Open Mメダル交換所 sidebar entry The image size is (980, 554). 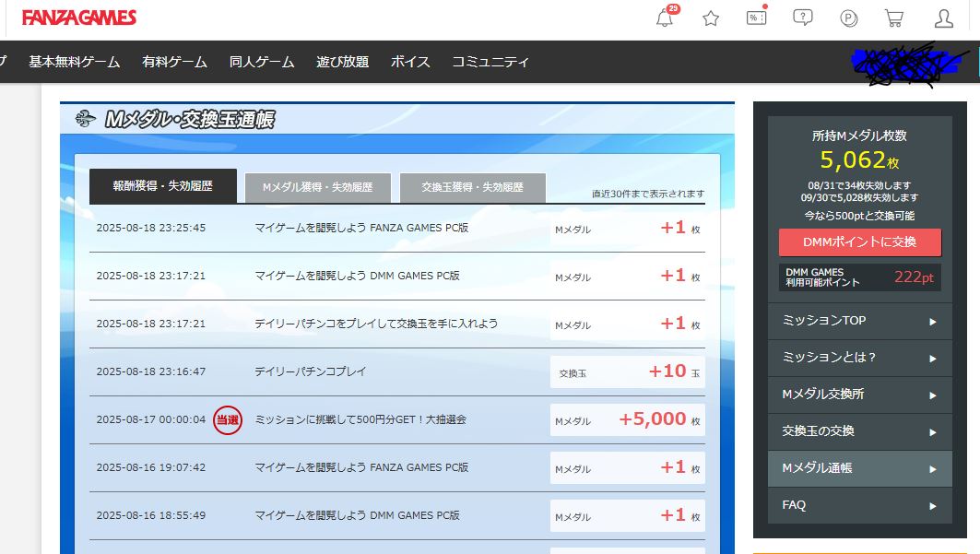click(859, 395)
